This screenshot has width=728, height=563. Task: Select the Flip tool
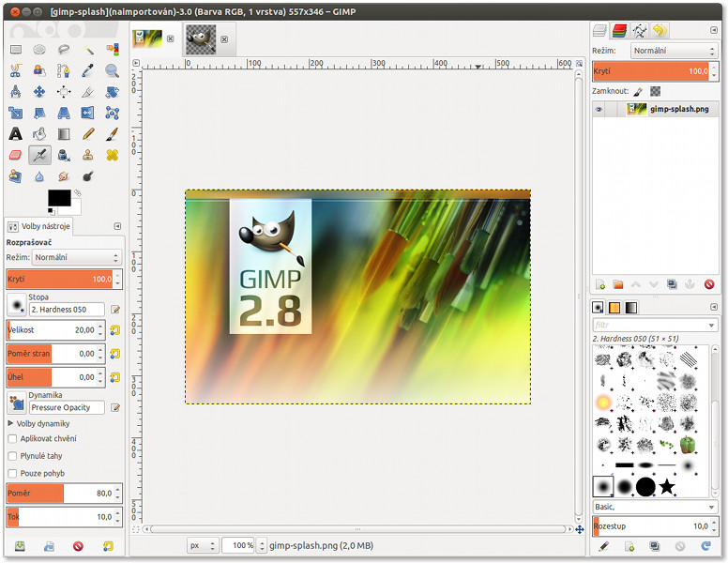pos(88,113)
